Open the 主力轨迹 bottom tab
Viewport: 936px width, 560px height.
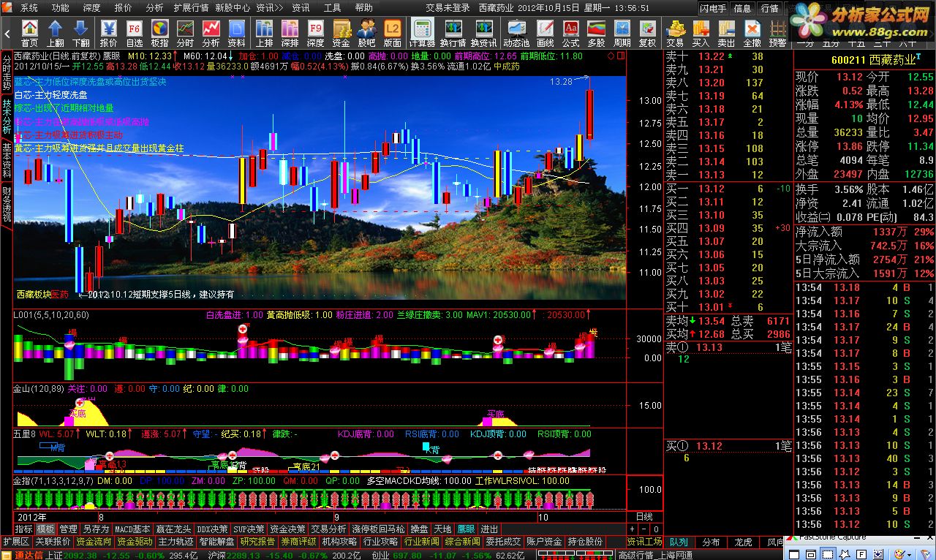[x=176, y=542]
